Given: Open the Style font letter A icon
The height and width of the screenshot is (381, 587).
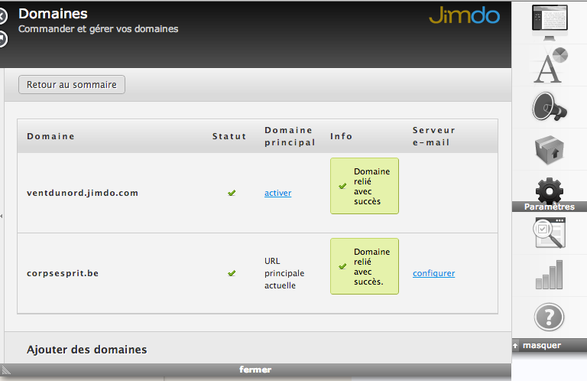Looking at the screenshot, I should [550, 66].
